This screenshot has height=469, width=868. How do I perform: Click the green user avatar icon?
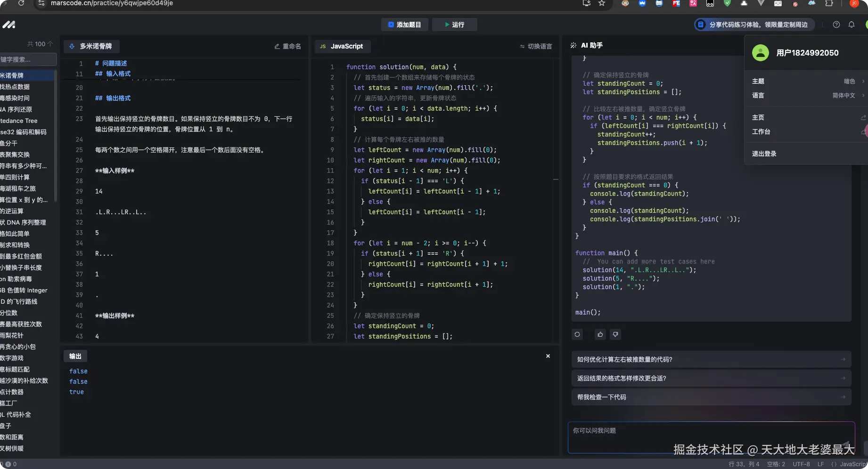760,53
